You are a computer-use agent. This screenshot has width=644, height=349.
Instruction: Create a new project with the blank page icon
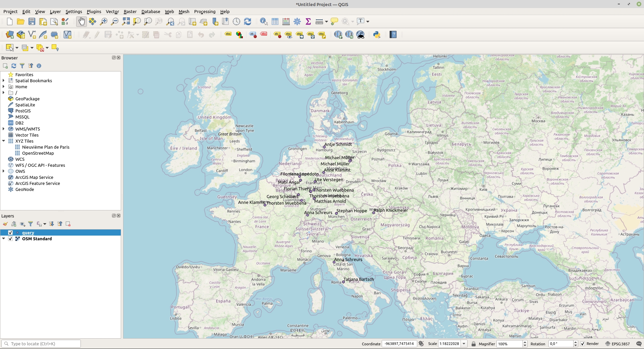click(x=10, y=22)
